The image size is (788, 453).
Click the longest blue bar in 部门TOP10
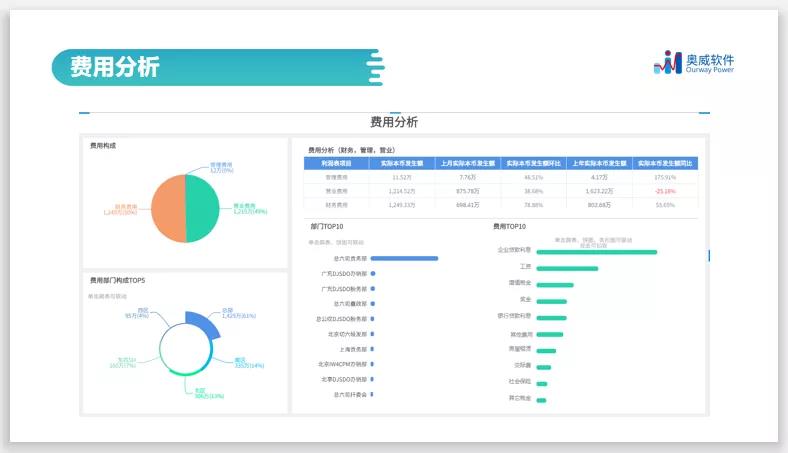click(x=405, y=258)
